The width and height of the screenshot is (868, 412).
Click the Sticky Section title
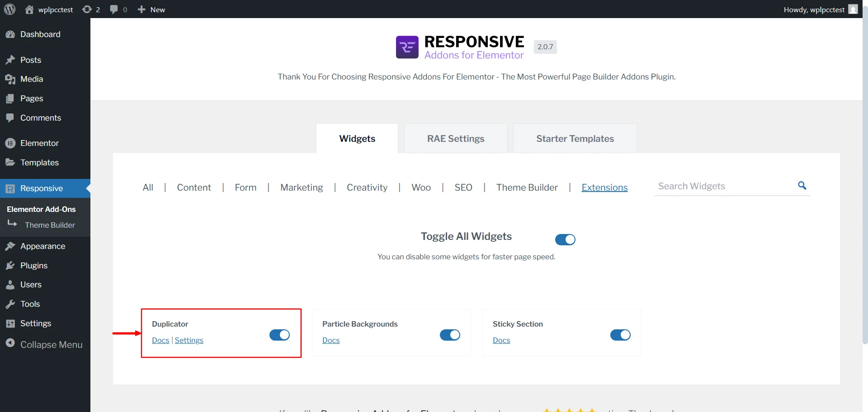click(x=518, y=324)
